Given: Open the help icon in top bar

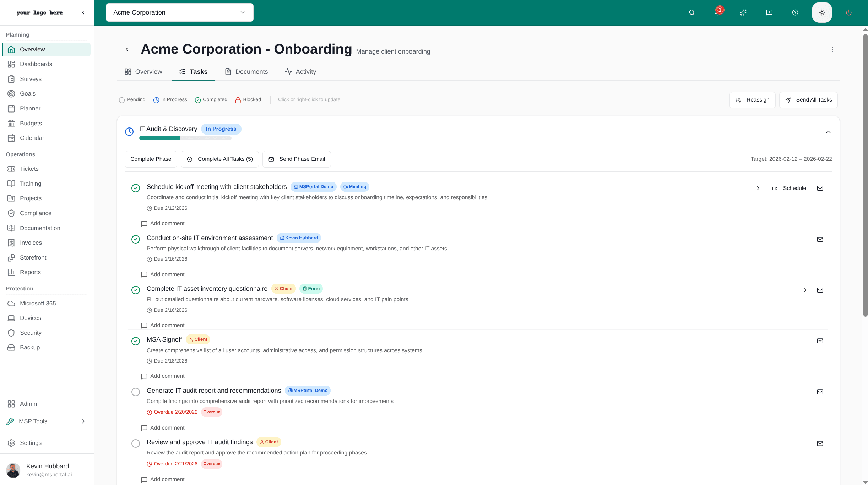Looking at the screenshot, I should click(795, 12).
